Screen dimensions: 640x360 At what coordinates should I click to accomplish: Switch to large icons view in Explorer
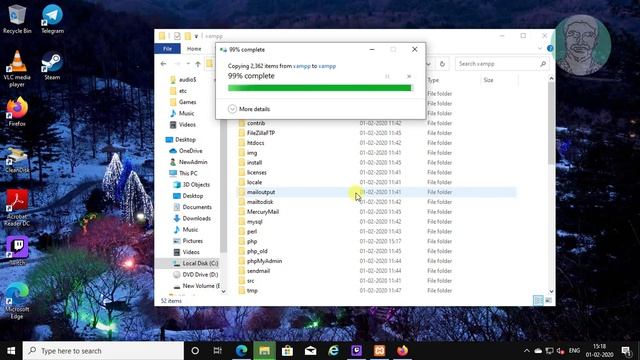point(548,300)
